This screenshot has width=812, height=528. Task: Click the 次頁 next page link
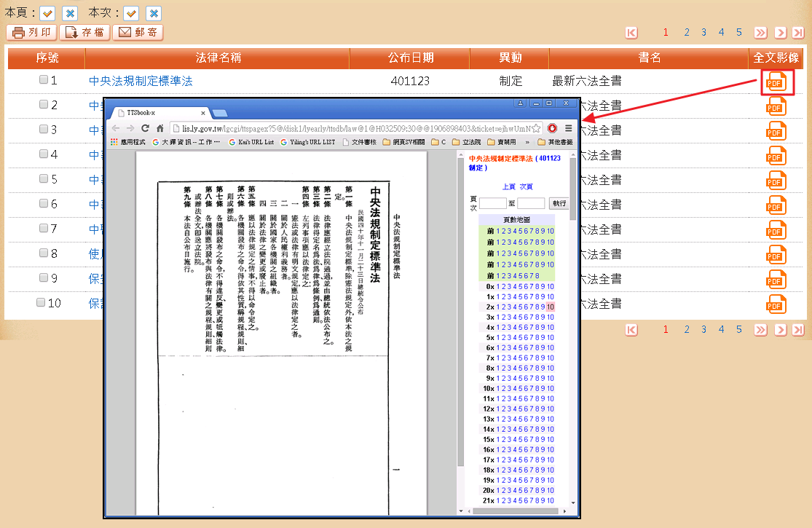coord(526,187)
